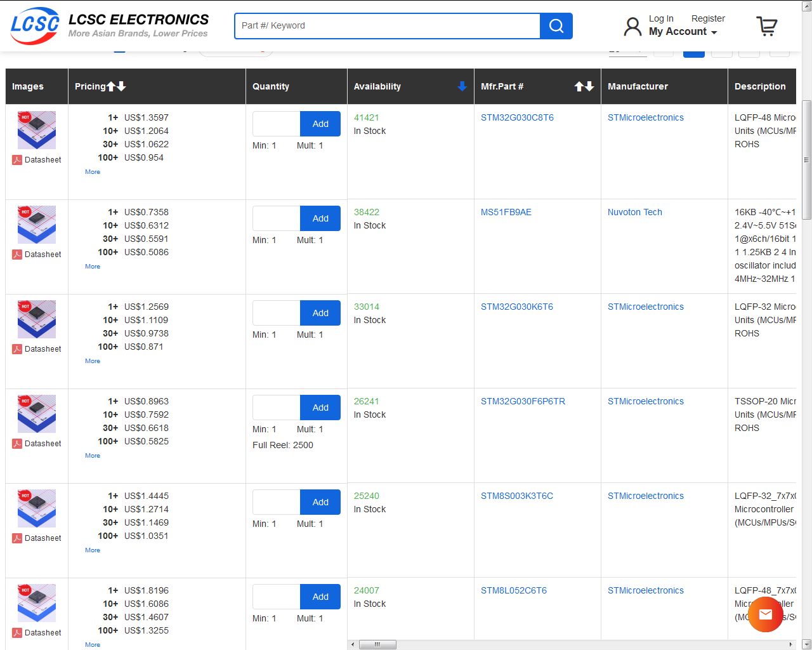Click the price US$1.3597
The height and width of the screenshot is (650, 812).
point(147,117)
